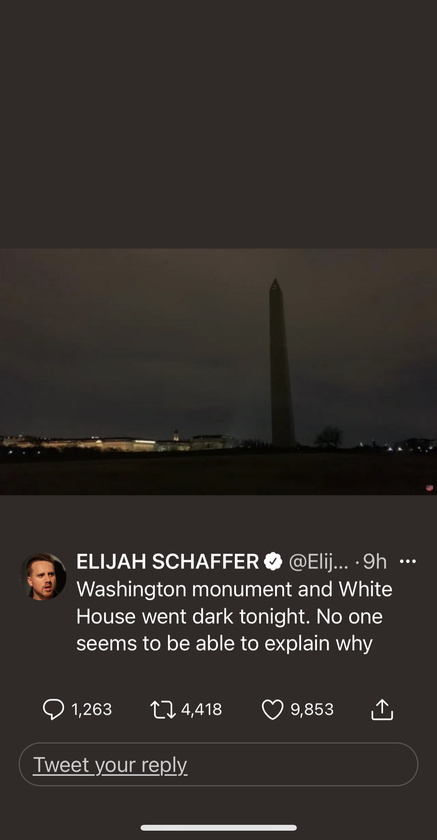
Task: Open the reply speech bubble icon
Action: (53, 709)
